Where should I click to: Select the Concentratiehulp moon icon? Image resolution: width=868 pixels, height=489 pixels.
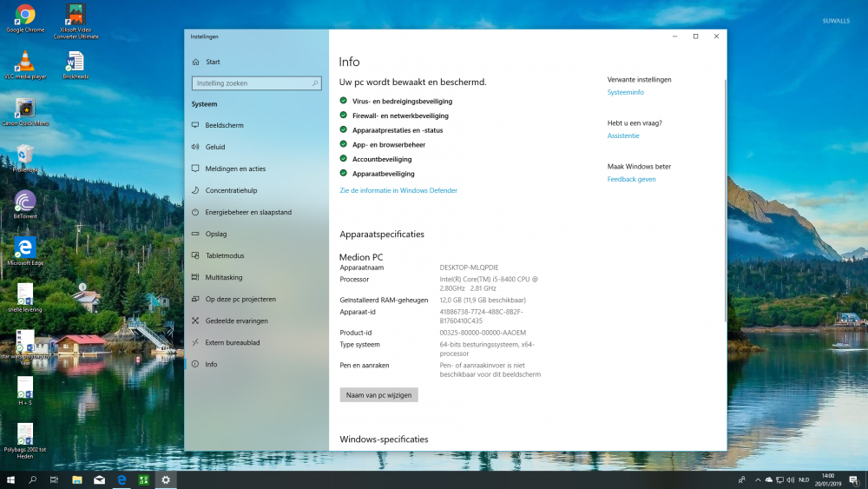click(194, 190)
